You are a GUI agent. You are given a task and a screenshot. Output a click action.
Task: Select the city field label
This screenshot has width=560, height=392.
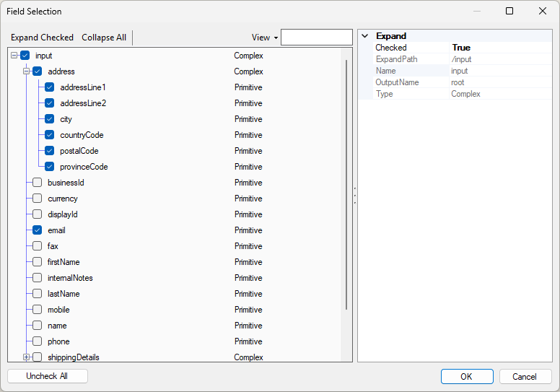(x=66, y=119)
